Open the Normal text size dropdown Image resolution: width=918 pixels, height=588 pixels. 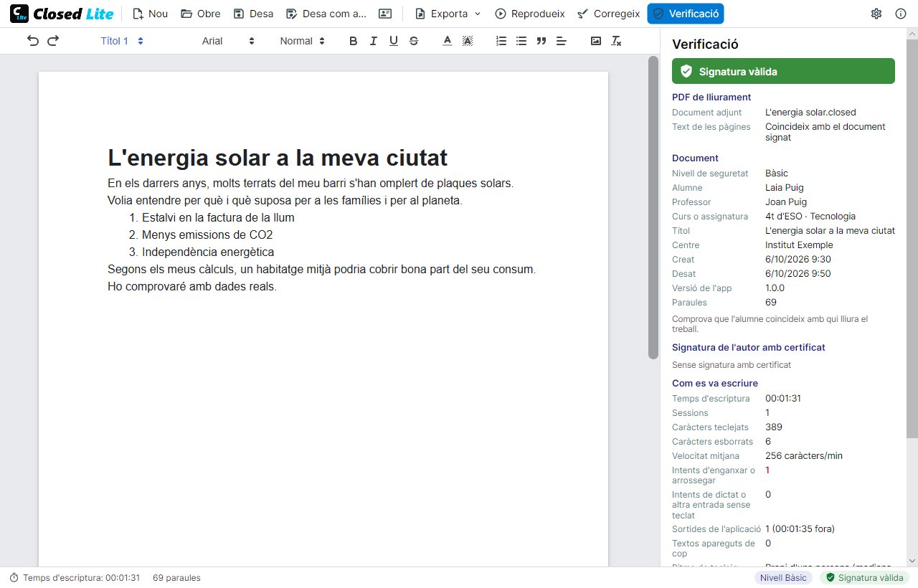303,41
